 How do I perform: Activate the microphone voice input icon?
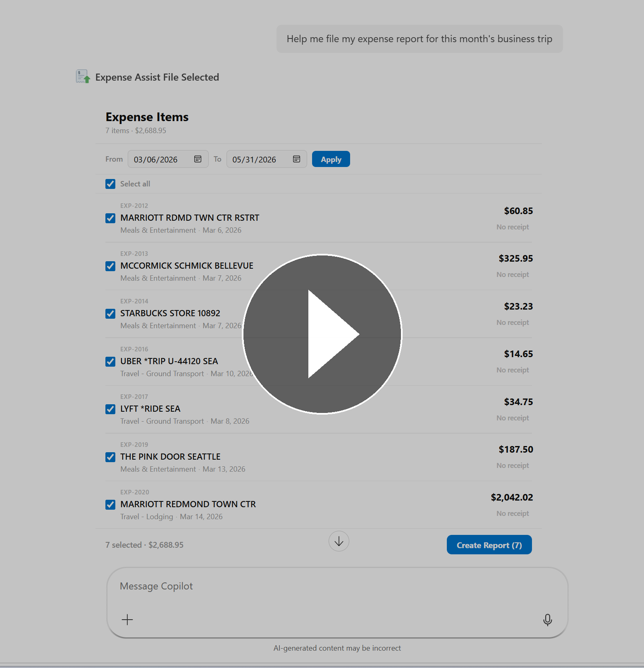pyautogui.click(x=548, y=620)
